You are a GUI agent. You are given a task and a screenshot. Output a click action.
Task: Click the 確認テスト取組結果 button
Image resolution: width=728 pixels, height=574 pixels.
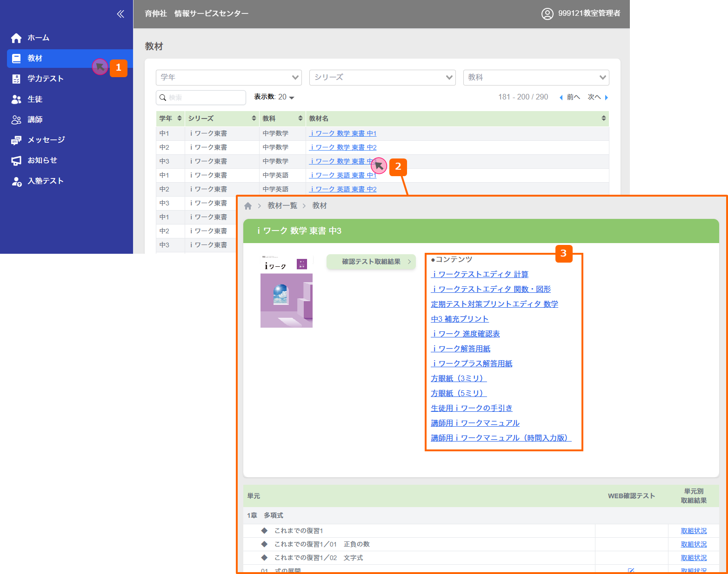pos(371,262)
